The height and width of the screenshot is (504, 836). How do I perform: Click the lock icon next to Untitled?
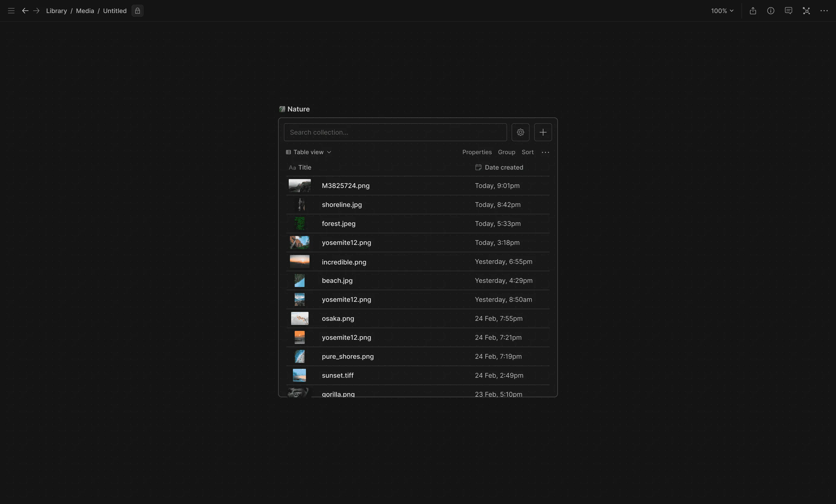(138, 11)
